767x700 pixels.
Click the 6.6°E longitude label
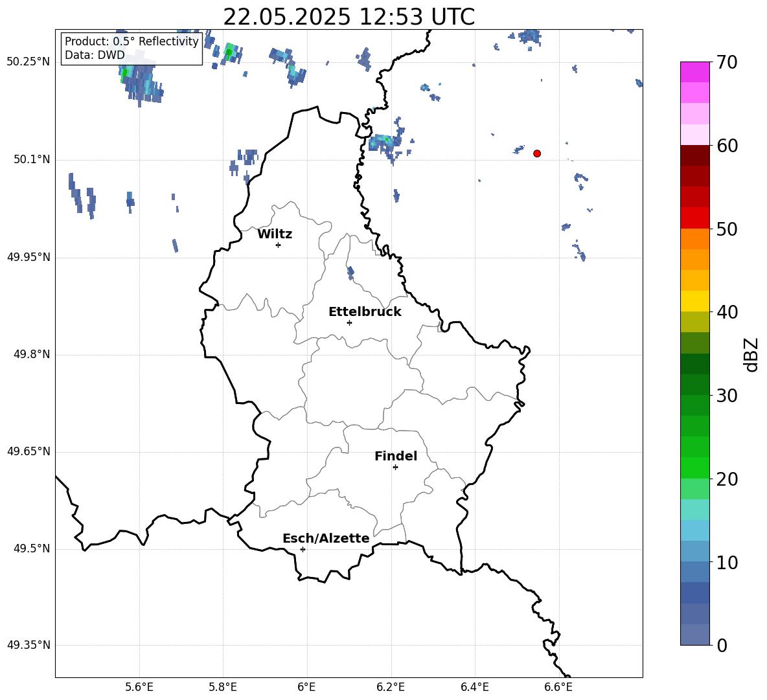(558, 687)
